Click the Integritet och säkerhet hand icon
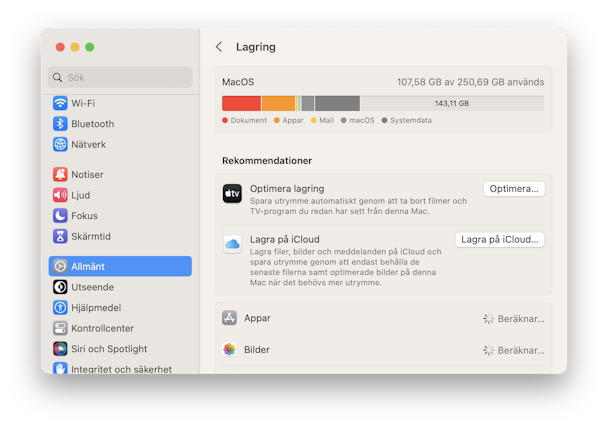Image resolution: width=608 pixels, height=428 pixels. click(x=60, y=368)
